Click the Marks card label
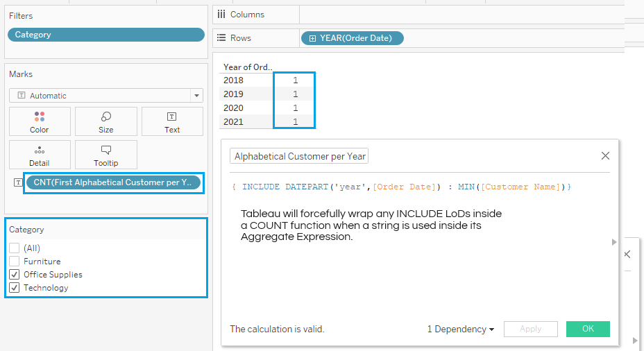This screenshot has height=351, width=644. coord(21,74)
